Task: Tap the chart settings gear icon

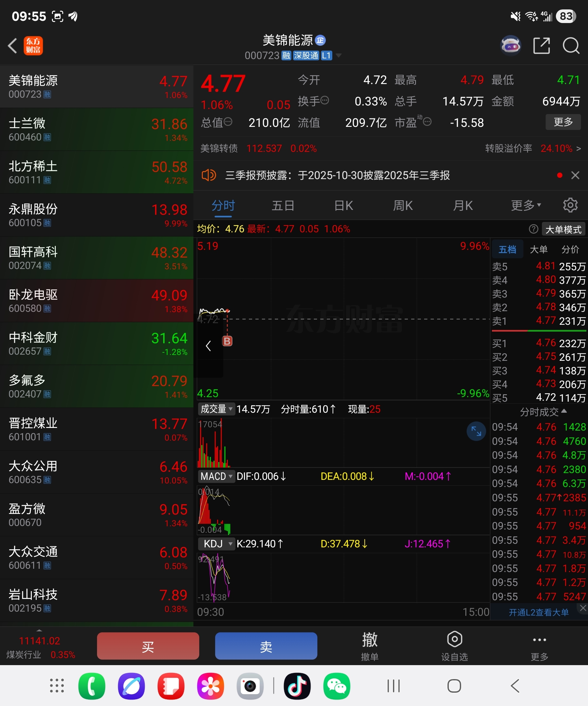Action: click(x=570, y=205)
